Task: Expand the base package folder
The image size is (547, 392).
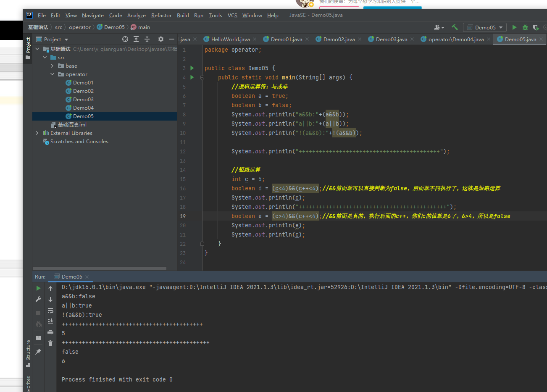Action: point(52,66)
